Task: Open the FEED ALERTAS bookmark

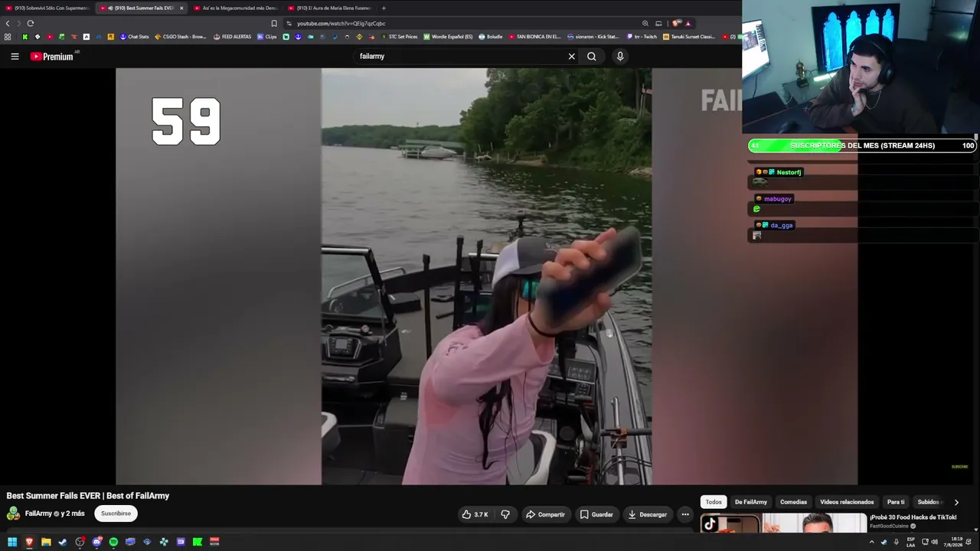Action: pyautogui.click(x=232, y=37)
